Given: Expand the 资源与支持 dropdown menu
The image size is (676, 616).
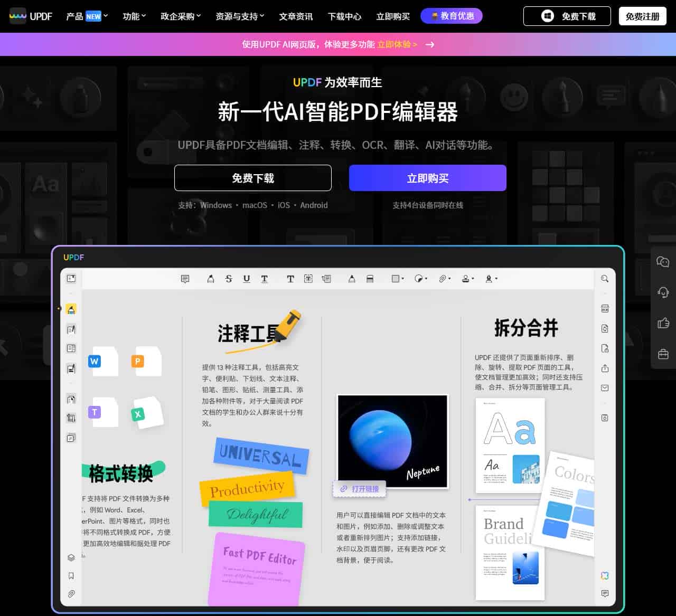Looking at the screenshot, I should tap(240, 16).
